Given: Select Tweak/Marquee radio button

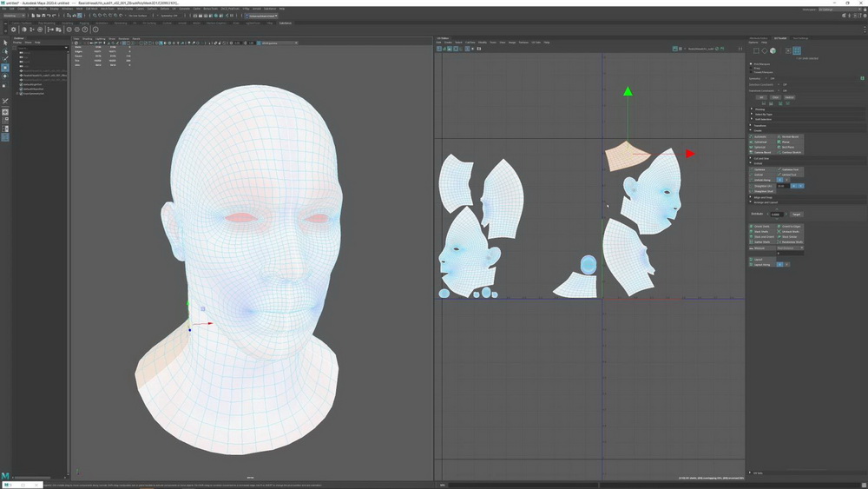Looking at the screenshot, I should pos(751,72).
